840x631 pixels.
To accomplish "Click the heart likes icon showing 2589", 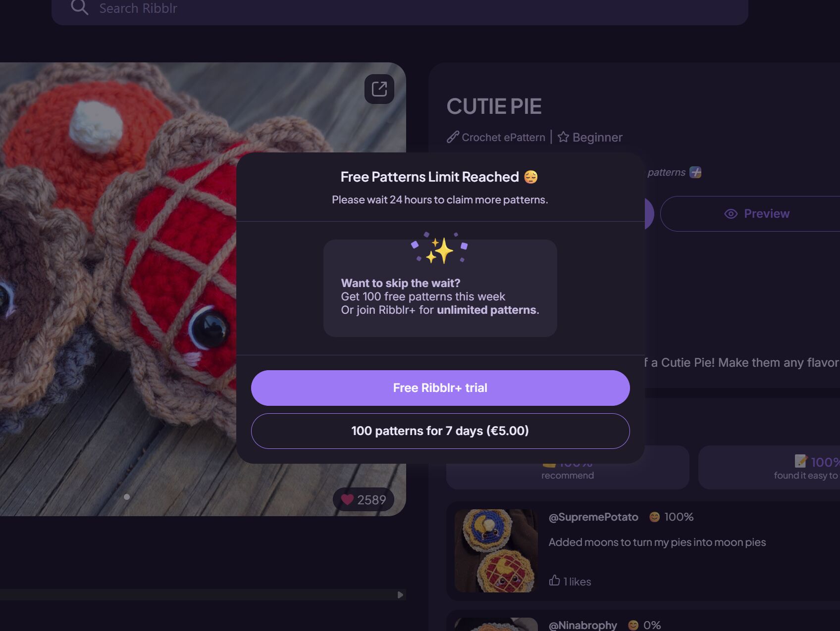I will pos(348,500).
